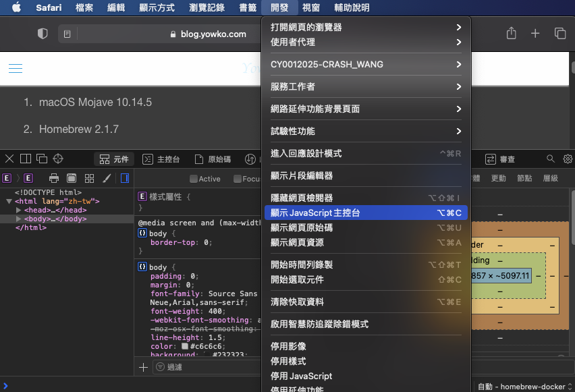Click the compositing borders grid icon

coord(89,179)
